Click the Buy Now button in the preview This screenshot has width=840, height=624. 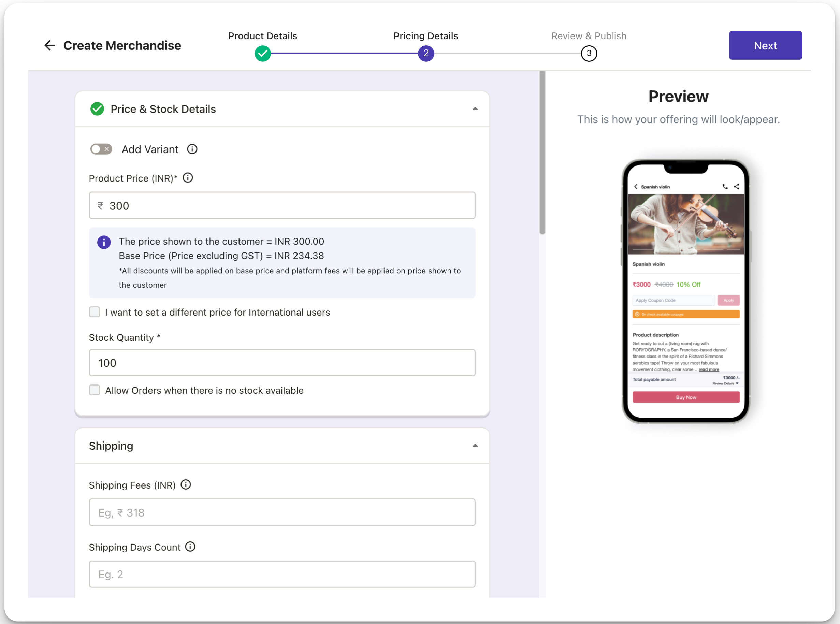click(x=686, y=397)
